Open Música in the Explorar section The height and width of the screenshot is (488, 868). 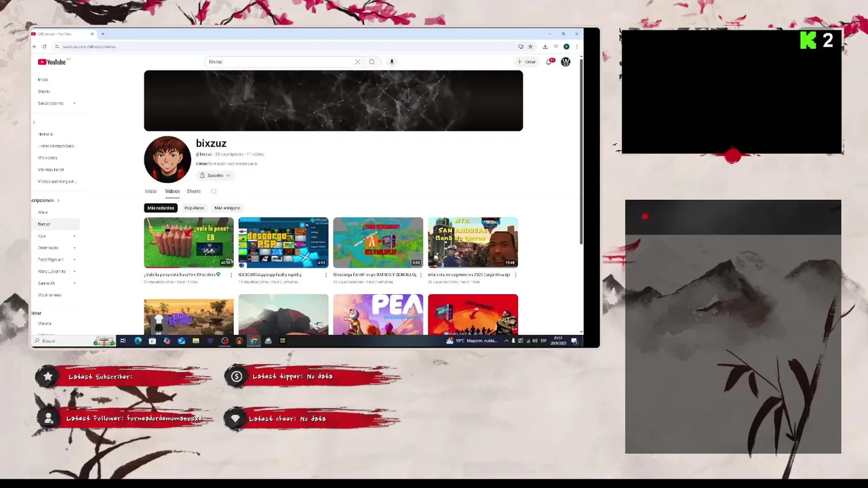point(45,323)
